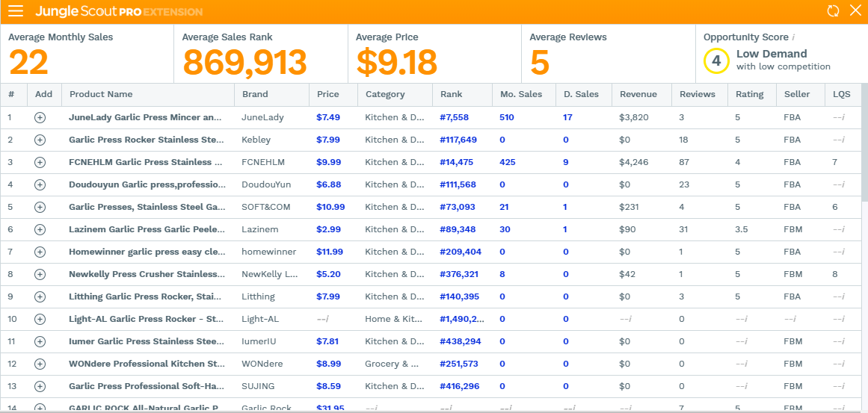This screenshot has height=413, width=868.
Task: Click monthly sales value 510
Action: pyautogui.click(x=506, y=117)
